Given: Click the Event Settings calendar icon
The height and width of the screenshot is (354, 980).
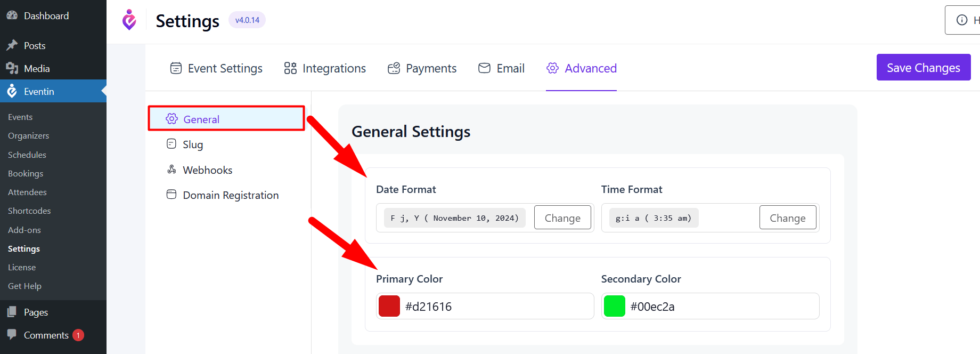Looking at the screenshot, I should [176, 68].
